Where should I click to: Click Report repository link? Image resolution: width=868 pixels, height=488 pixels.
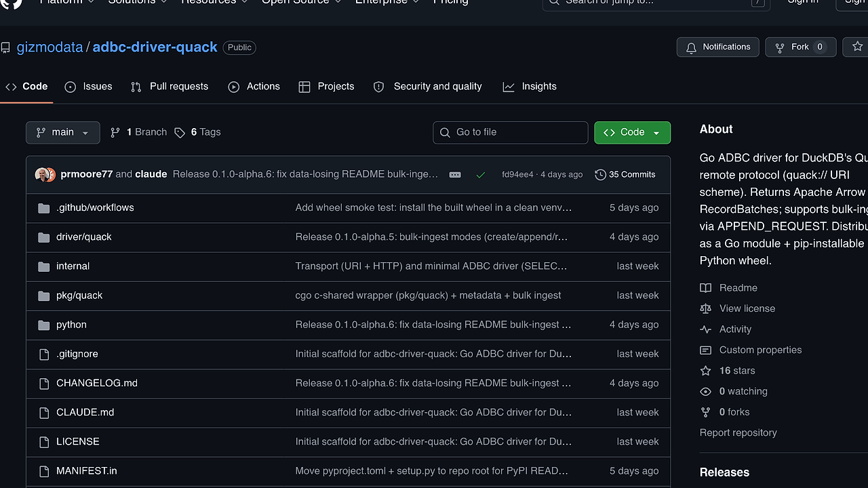[x=738, y=432]
